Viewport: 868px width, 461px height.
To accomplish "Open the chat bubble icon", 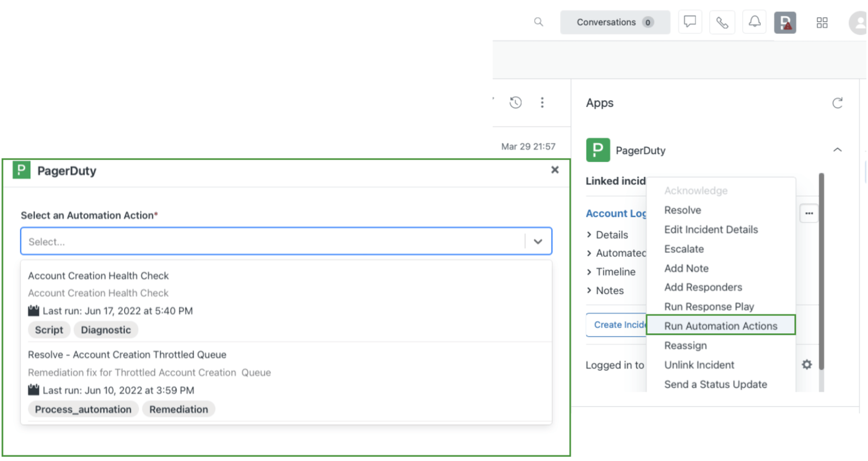I will click(x=689, y=22).
